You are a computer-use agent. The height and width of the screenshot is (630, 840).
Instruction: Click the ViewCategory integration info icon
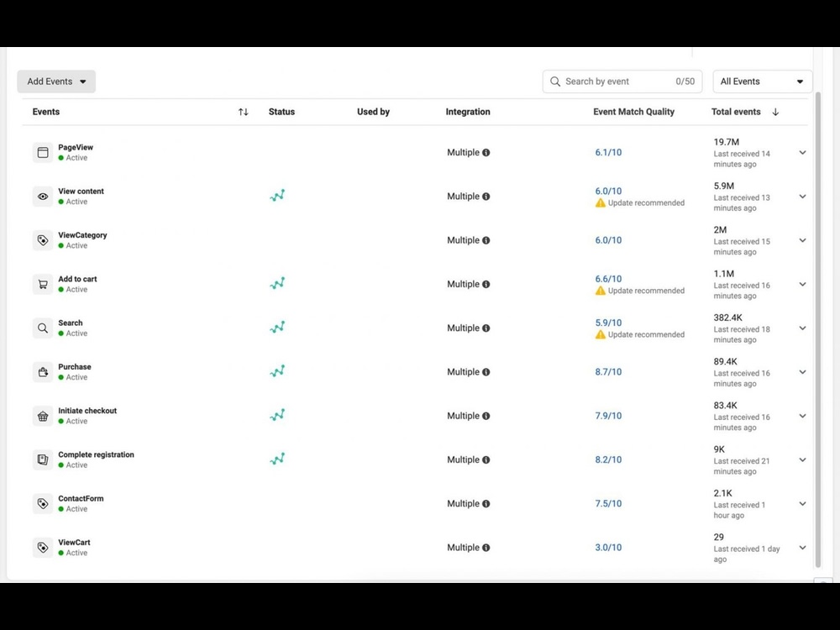486,240
